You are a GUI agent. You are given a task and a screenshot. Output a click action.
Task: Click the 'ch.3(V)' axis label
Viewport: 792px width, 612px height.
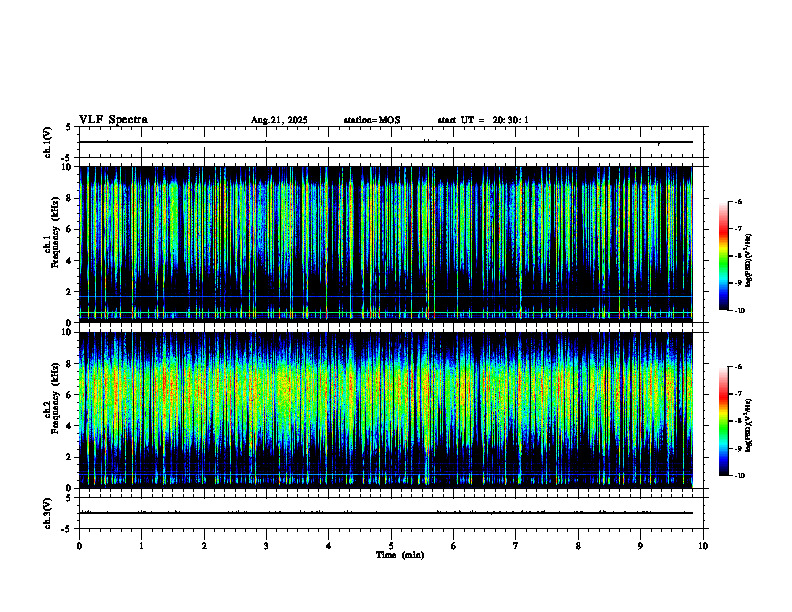pyautogui.click(x=48, y=513)
